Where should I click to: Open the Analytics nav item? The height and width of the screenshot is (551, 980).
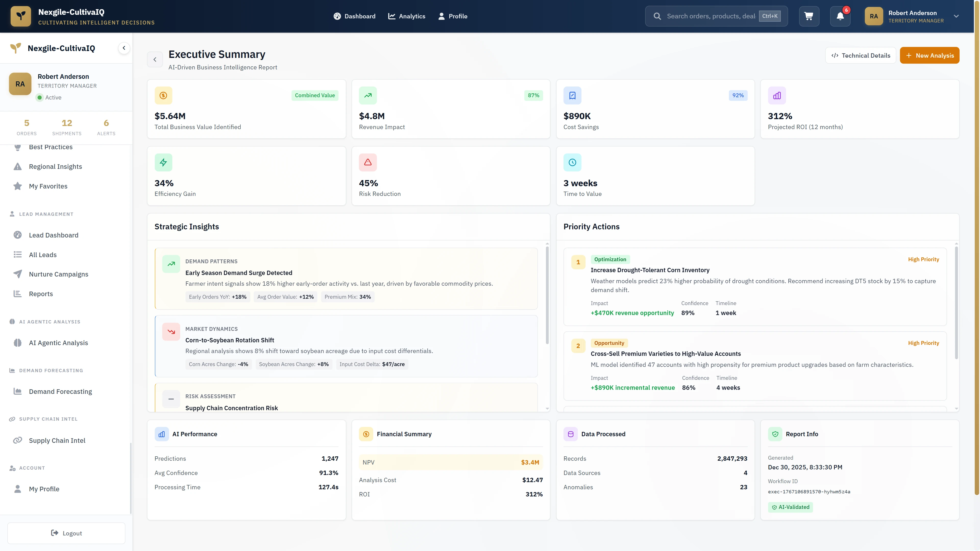click(407, 16)
